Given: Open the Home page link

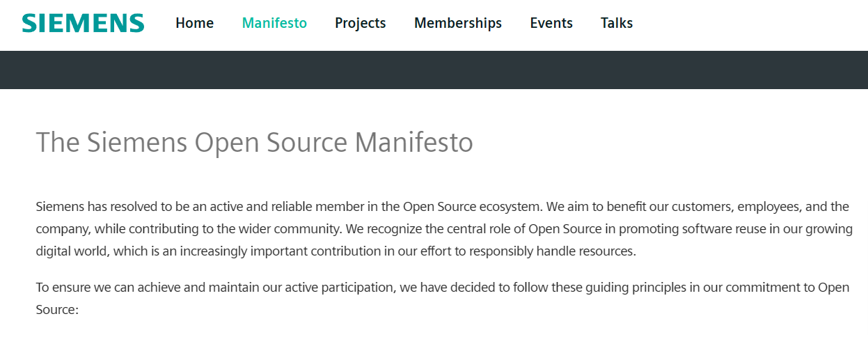Looking at the screenshot, I should (194, 23).
